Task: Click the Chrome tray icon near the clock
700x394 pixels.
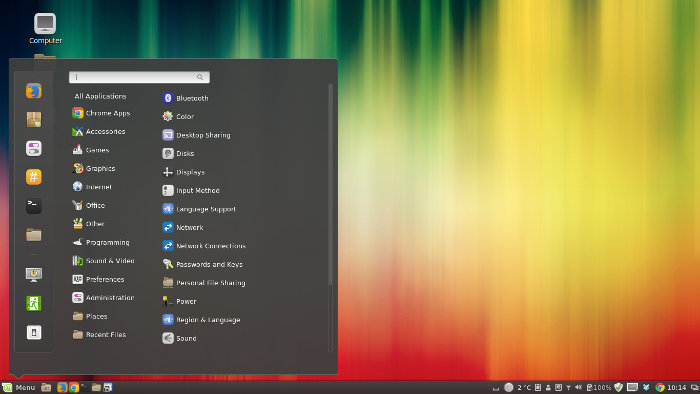Action: pyautogui.click(x=660, y=387)
